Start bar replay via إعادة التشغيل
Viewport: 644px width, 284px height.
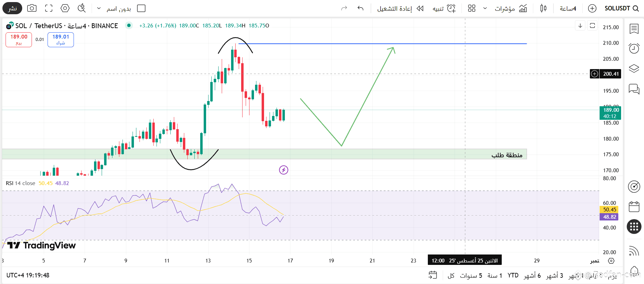coord(400,8)
